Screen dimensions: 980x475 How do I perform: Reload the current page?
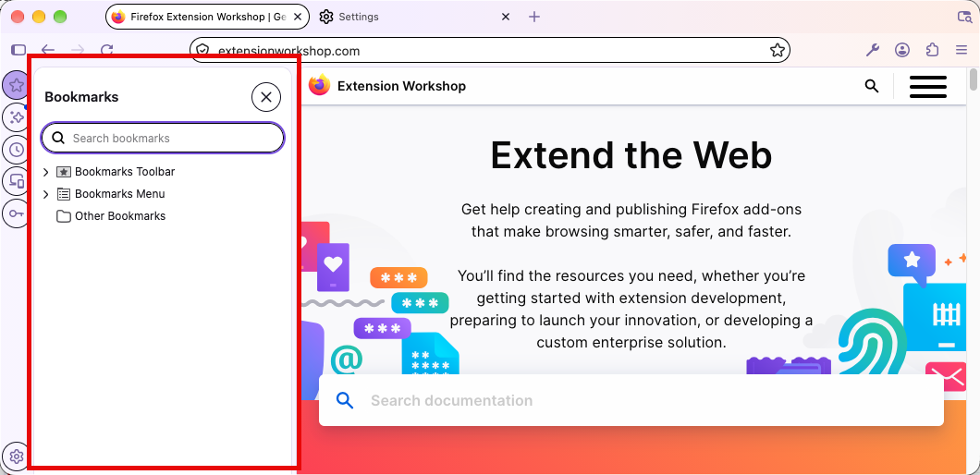point(107,50)
